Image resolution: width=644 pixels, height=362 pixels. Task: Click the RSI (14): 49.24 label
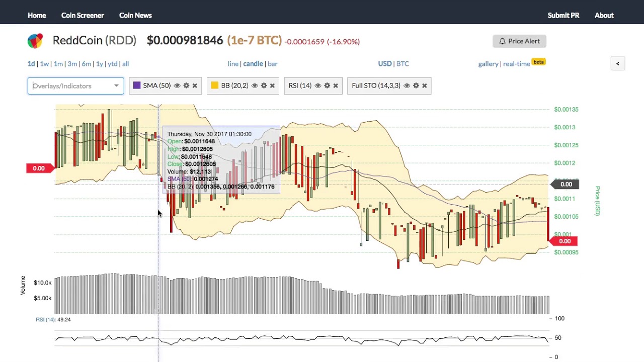click(53, 320)
